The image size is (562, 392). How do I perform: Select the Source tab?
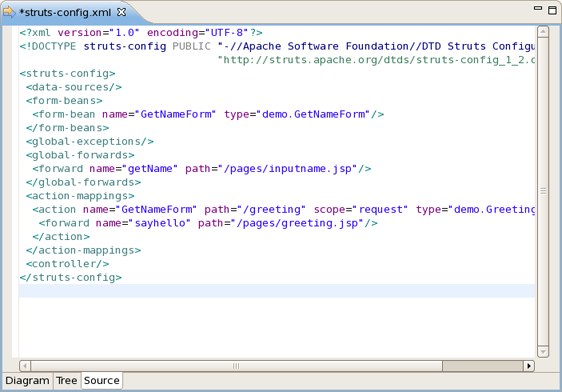pos(102,380)
